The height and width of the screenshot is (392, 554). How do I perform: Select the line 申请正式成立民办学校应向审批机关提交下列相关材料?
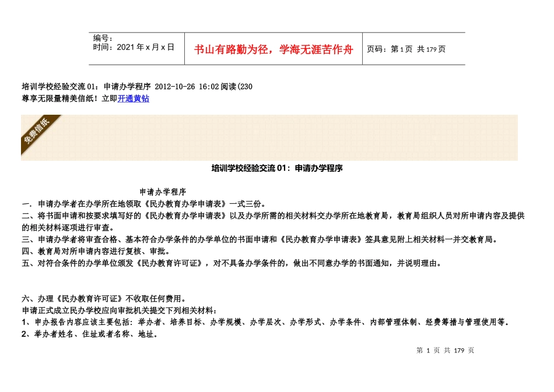click(x=120, y=310)
